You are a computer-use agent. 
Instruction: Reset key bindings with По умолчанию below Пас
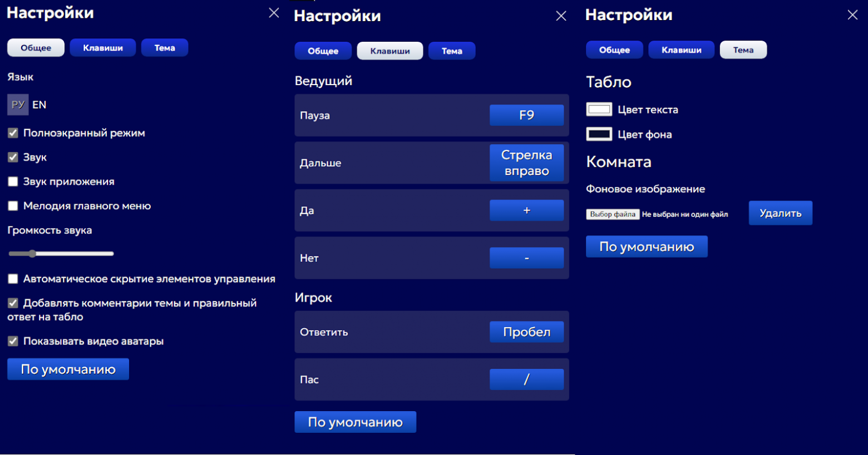pyautogui.click(x=355, y=422)
